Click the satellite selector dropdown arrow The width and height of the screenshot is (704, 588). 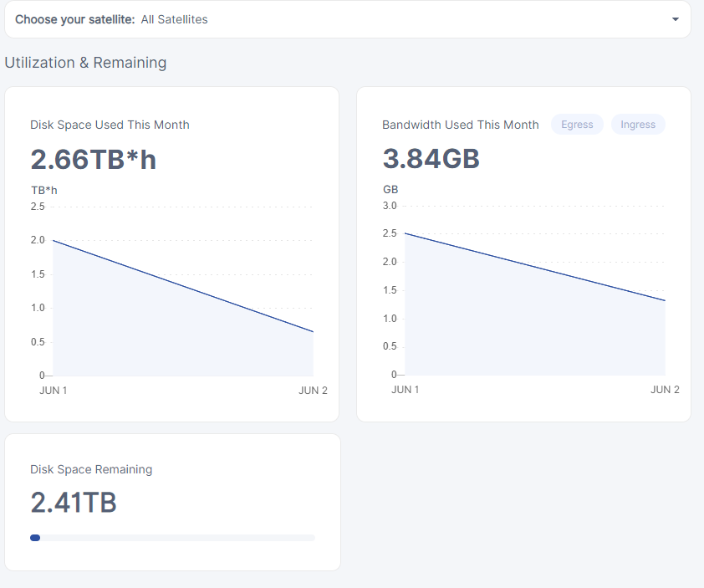tap(675, 19)
